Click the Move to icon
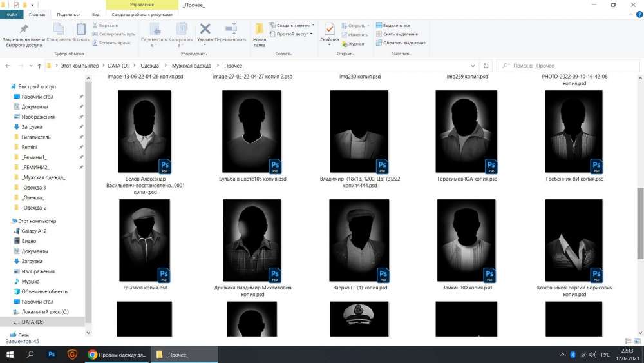The height and width of the screenshot is (363, 644). click(155, 29)
